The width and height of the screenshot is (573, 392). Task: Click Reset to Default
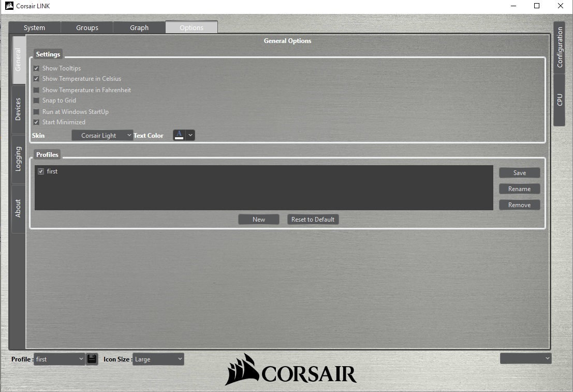click(x=313, y=219)
